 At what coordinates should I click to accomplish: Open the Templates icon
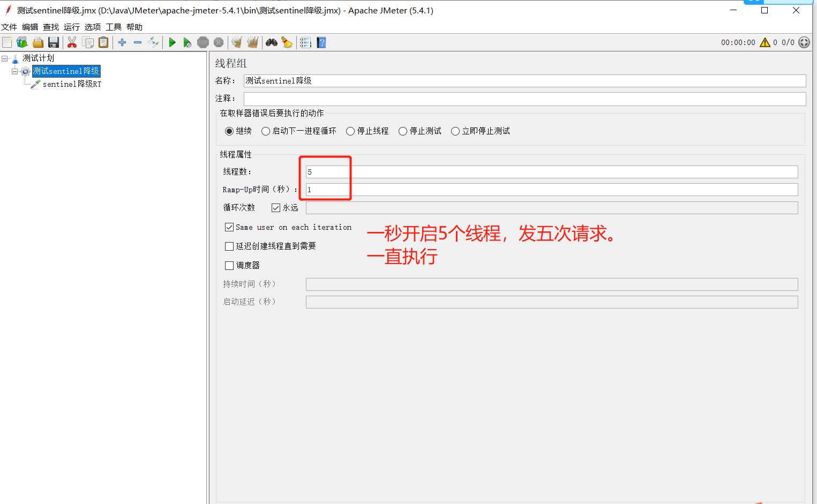click(22, 42)
